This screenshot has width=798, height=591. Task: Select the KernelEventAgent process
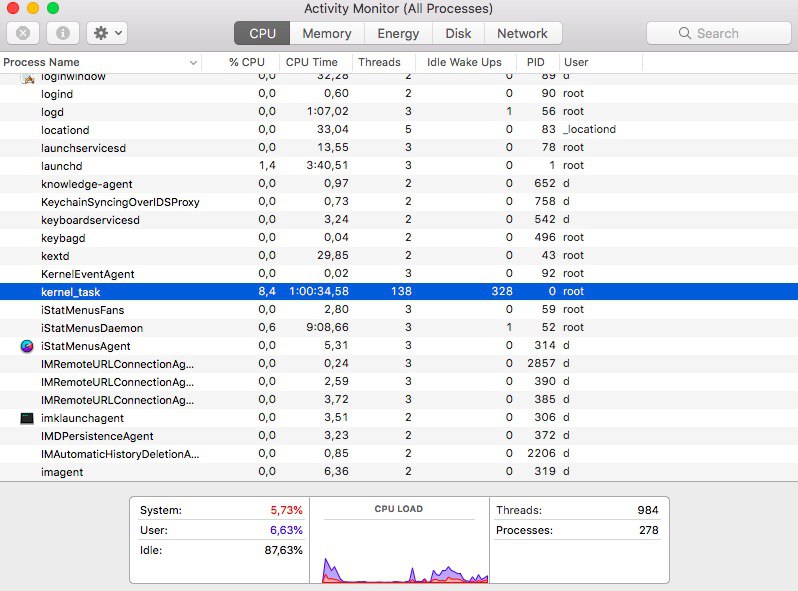click(x=399, y=274)
